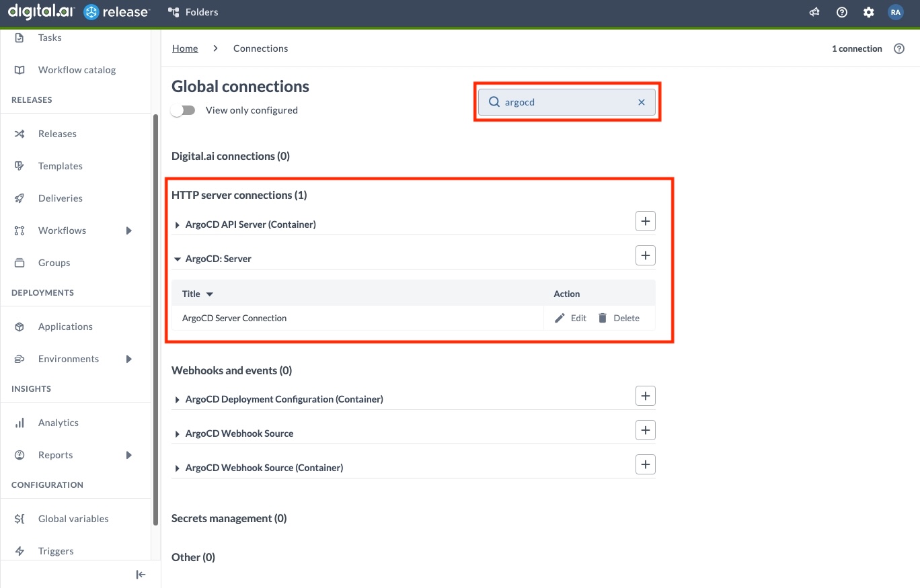Open Triggers from the sidebar
This screenshot has height=588, width=920.
coord(55,550)
